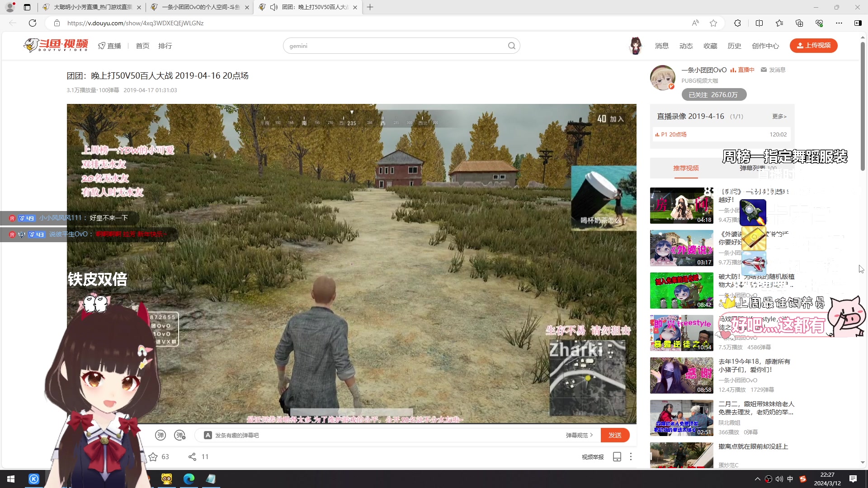Open the notification center icon
Viewport: 868px width, 488px height.
[x=853, y=479]
